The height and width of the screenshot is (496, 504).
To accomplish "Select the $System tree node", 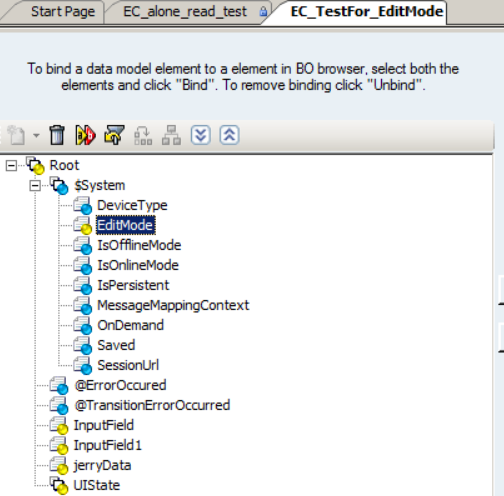I will (x=100, y=185).
